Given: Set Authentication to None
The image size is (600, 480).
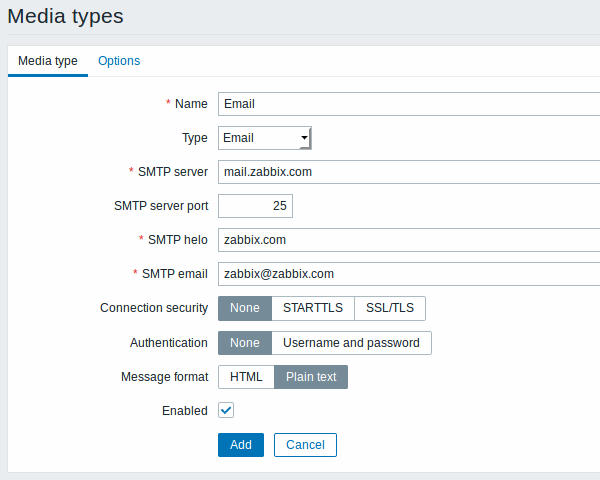Looking at the screenshot, I should click(245, 343).
